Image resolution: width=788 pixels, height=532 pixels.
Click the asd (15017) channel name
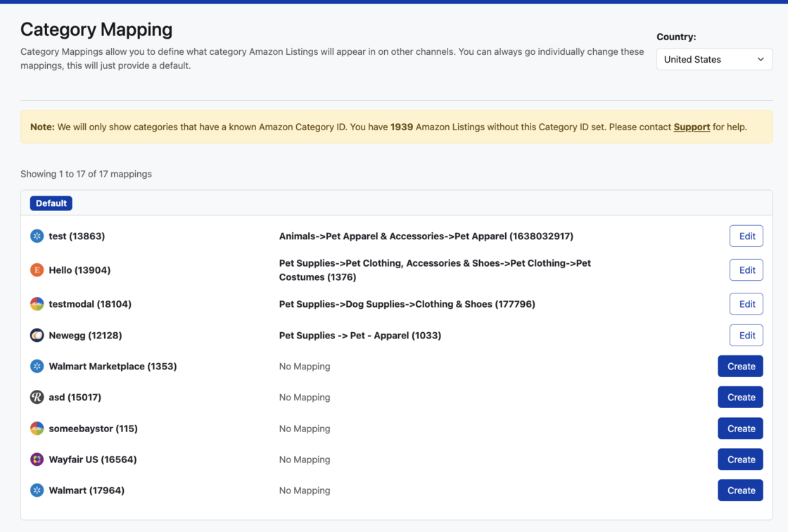75,397
